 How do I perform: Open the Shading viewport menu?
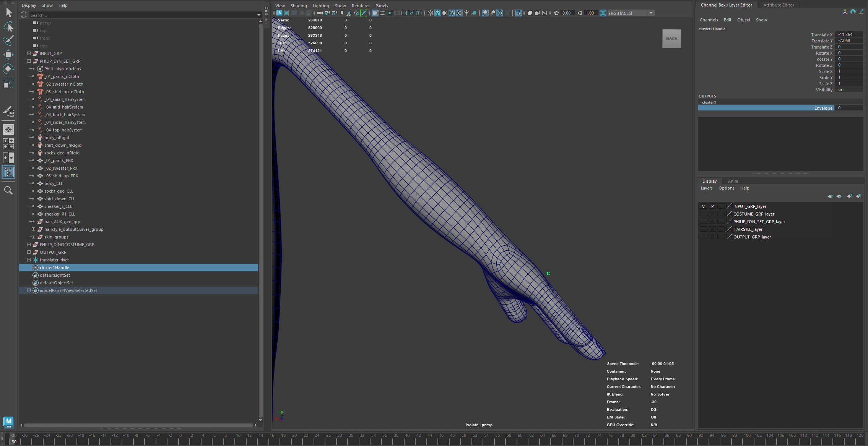pyautogui.click(x=299, y=6)
